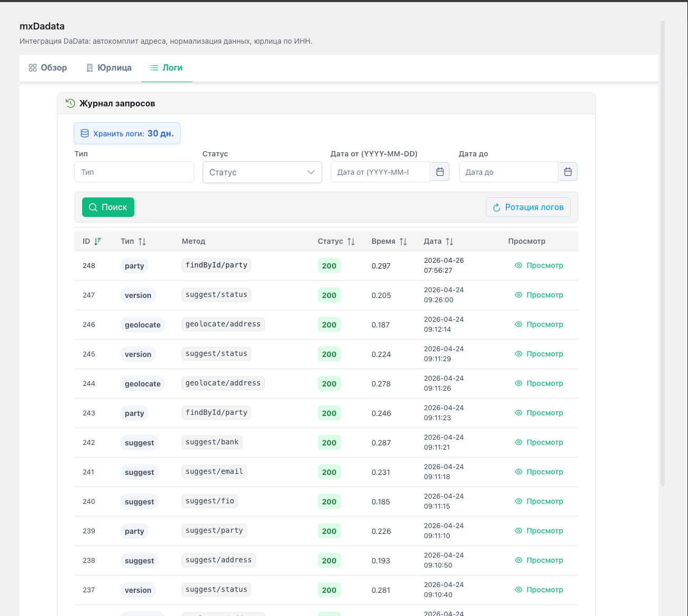Select the Логи tab
This screenshot has width=688, height=616.
166,68
